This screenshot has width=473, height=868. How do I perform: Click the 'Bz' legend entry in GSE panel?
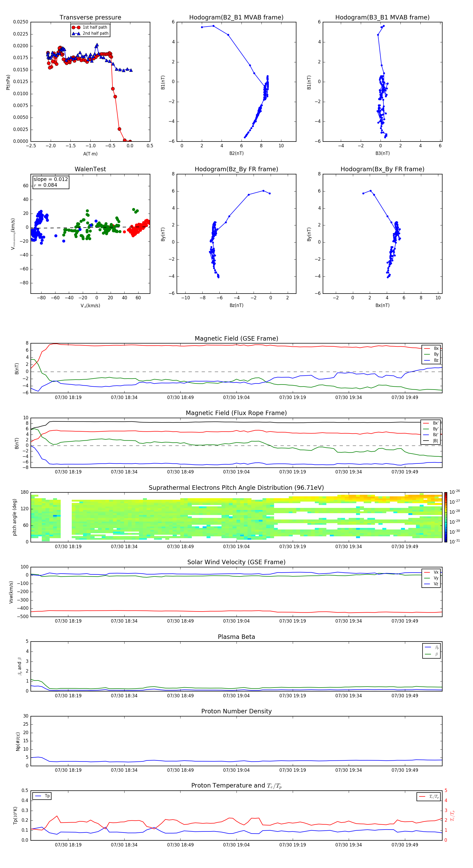click(x=431, y=360)
